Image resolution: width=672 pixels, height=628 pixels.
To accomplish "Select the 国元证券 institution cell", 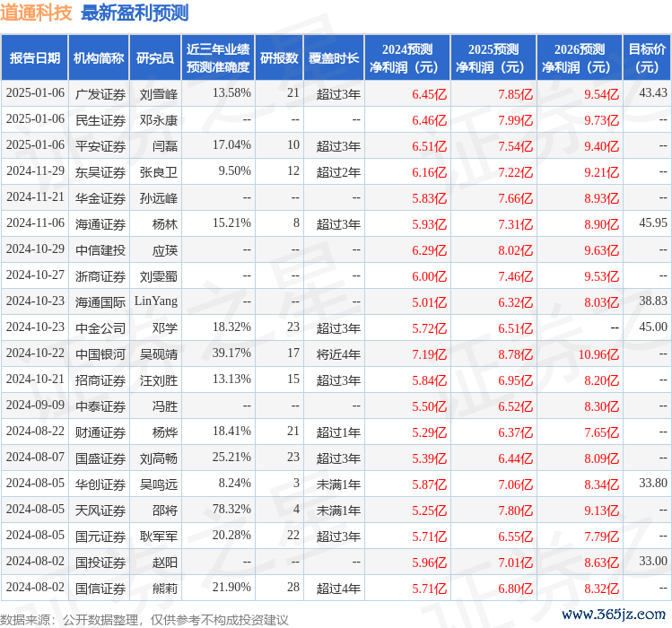I will (x=100, y=536).
